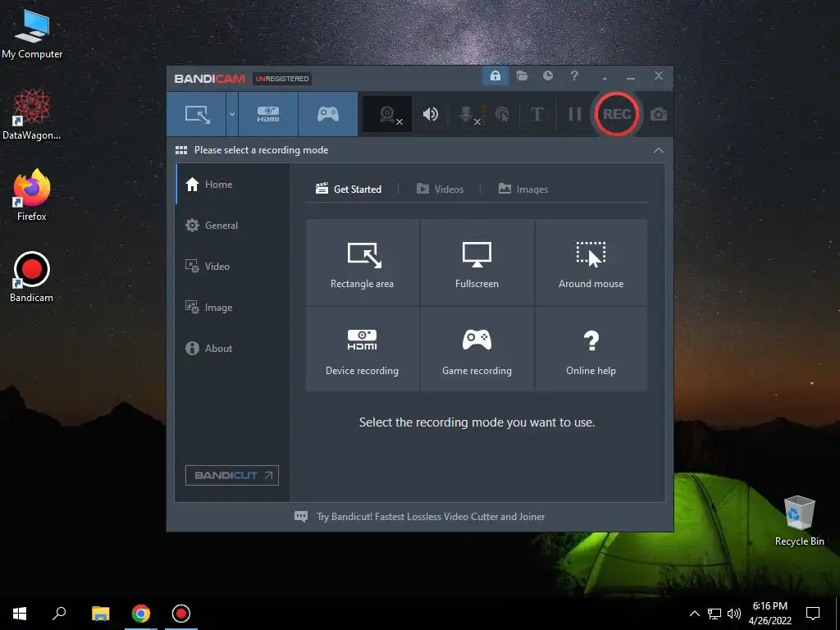Open output folder icon in title bar
Viewport: 840px width, 630px height.
[x=522, y=76]
